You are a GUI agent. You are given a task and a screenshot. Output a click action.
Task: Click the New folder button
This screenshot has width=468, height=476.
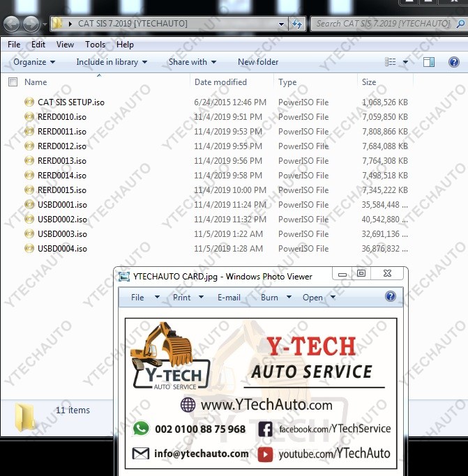[258, 62]
